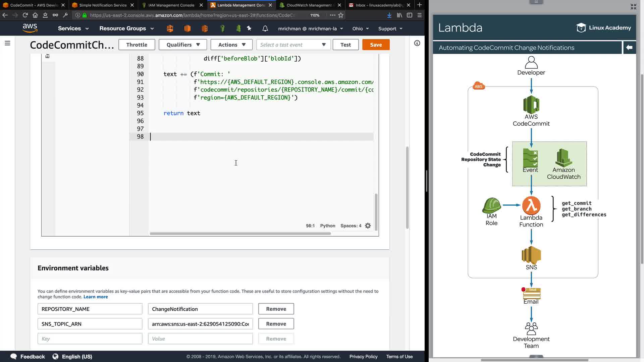Click the Firefox downloads arrow icon
This screenshot has height=362, width=644.
389,15
